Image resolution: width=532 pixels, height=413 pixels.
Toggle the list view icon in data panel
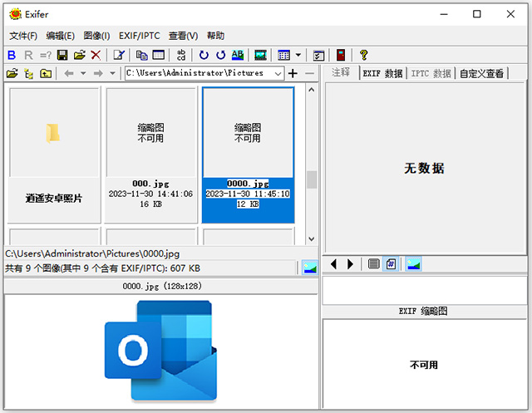374,263
